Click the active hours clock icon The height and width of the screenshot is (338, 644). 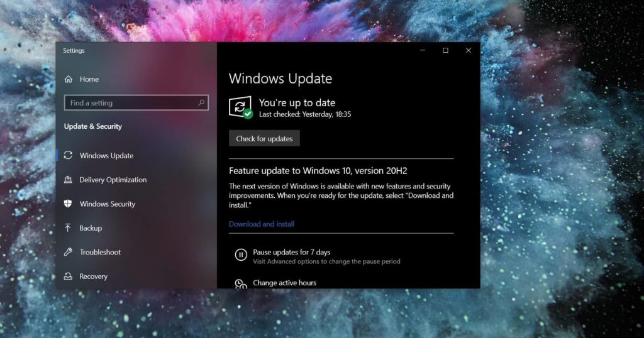241,284
